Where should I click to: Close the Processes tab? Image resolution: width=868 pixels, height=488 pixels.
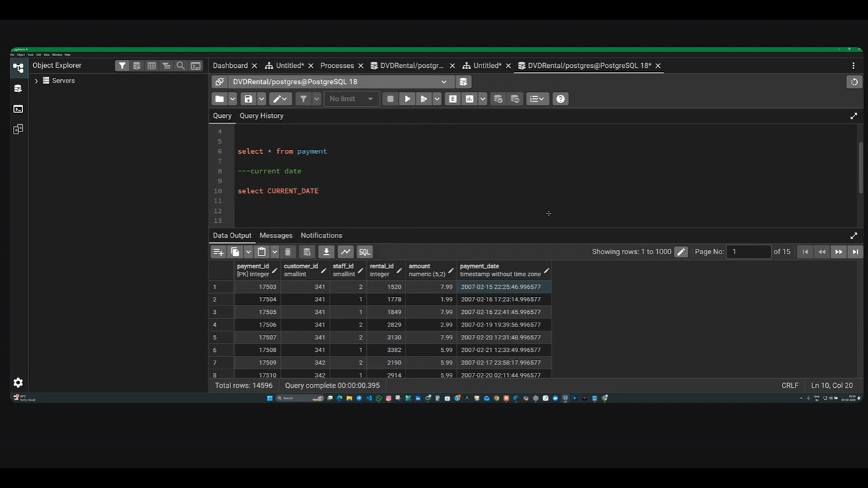[361, 66]
